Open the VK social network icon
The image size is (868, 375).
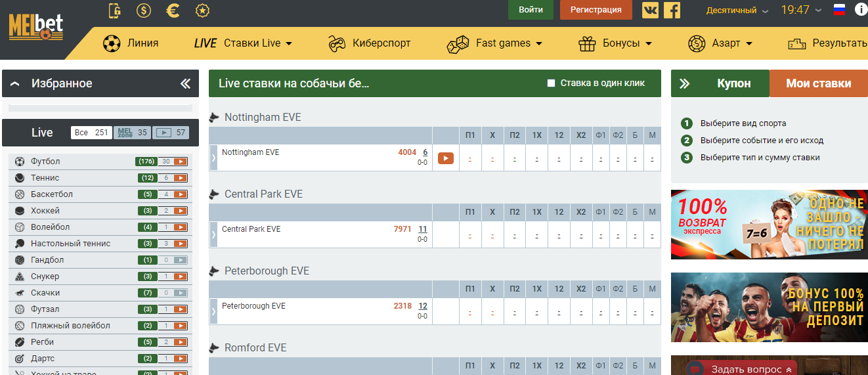pyautogui.click(x=650, y=10)
